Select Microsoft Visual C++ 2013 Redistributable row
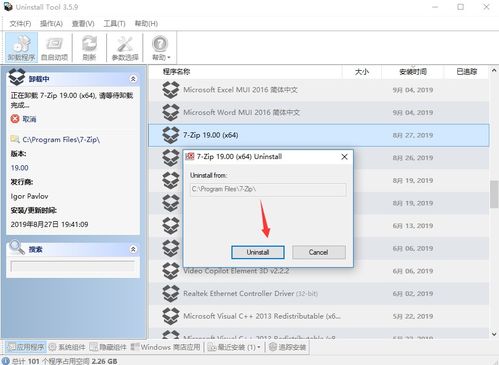The height and width of the screenshot is (365, 499). pyautogui.click(x=319, y=316)
